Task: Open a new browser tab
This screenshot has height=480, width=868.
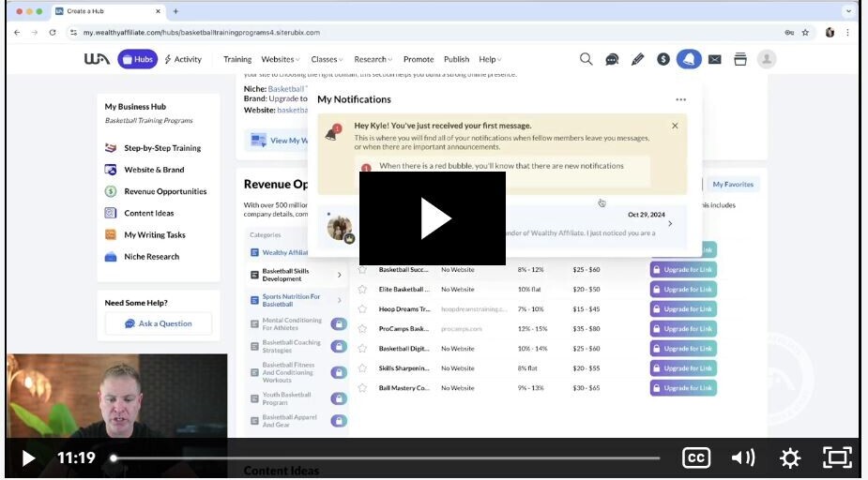Action: point(175,11)
